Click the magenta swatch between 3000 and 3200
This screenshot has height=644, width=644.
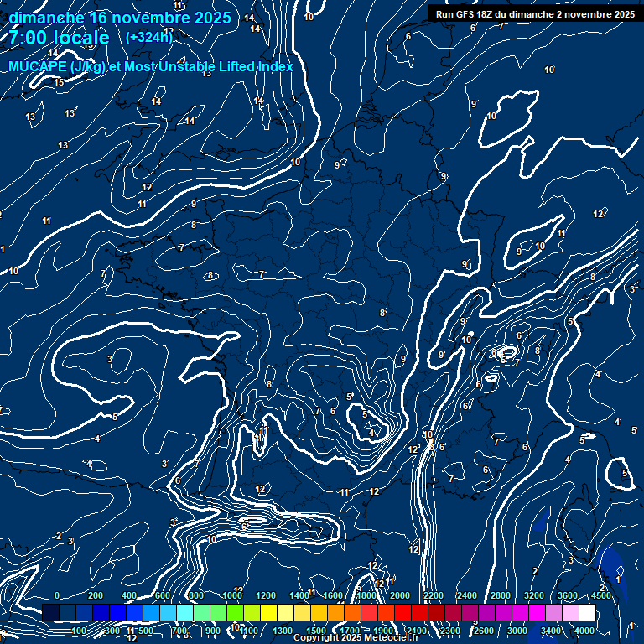click(537, 612)
